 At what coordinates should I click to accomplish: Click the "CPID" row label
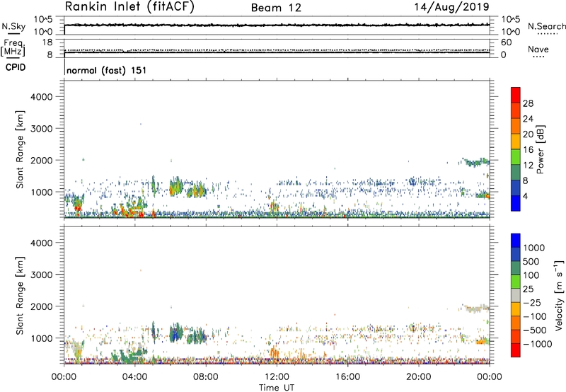(16, 67)
